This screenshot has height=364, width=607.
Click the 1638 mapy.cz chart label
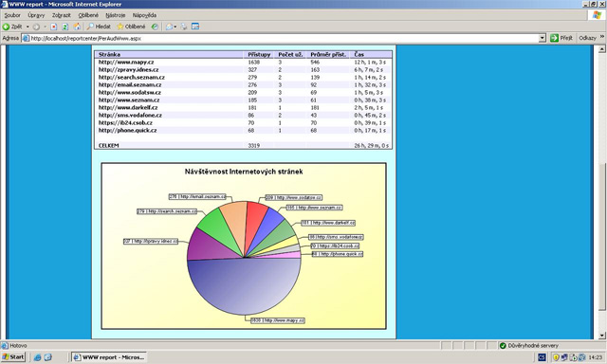[278, 320]
